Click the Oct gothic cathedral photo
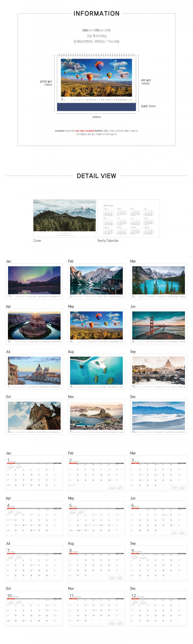Screen dimensions: 193x644 pos(34,417)
